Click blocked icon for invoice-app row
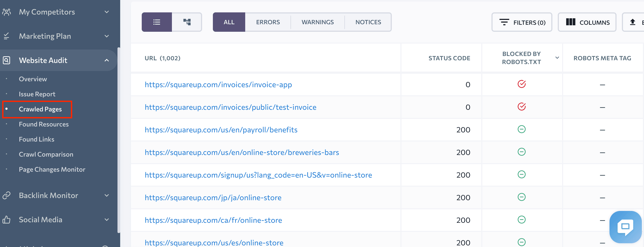 pyautogui.click(x=522, y=84)
